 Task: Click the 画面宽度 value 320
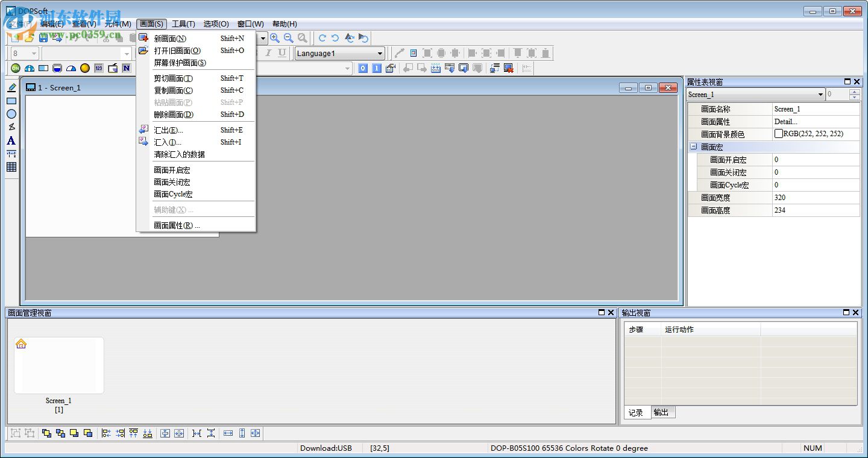pyautogui.click(x=816, y=198)
